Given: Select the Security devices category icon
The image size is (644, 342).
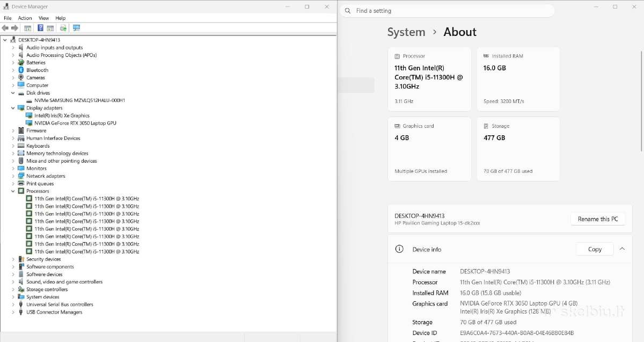Looking at the screenshot, I should point(21,259).
